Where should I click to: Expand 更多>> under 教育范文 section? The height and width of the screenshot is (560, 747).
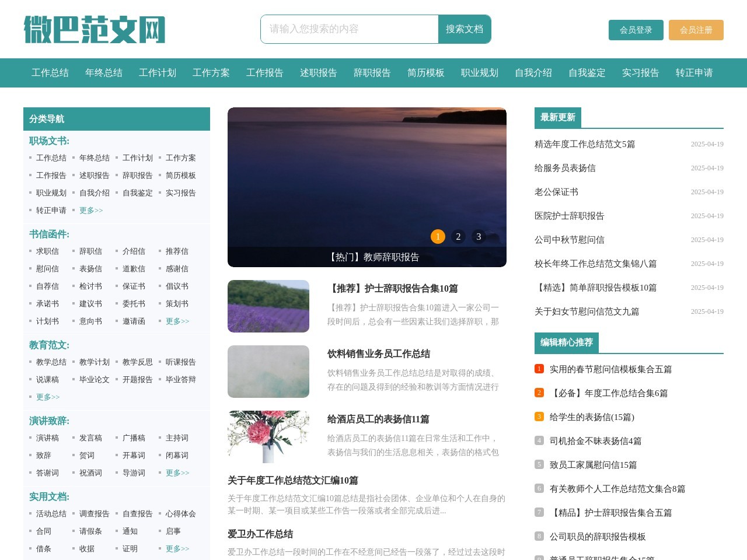tap(47, 397)
